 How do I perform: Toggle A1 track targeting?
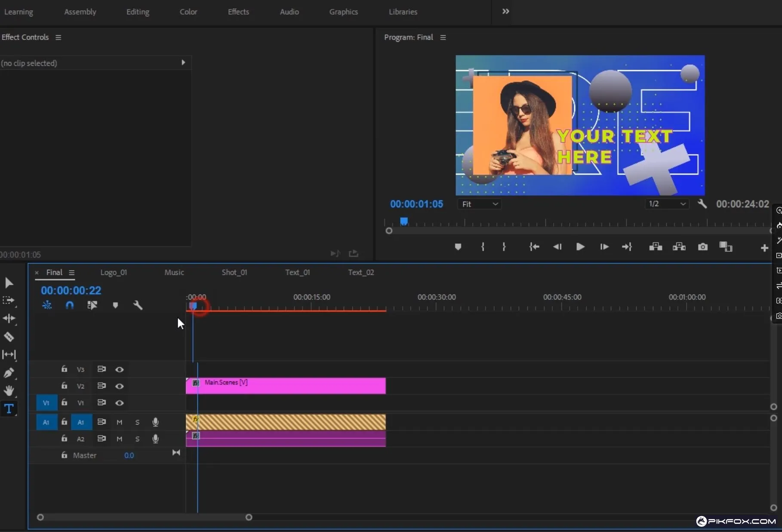click(x=81, y=422)
